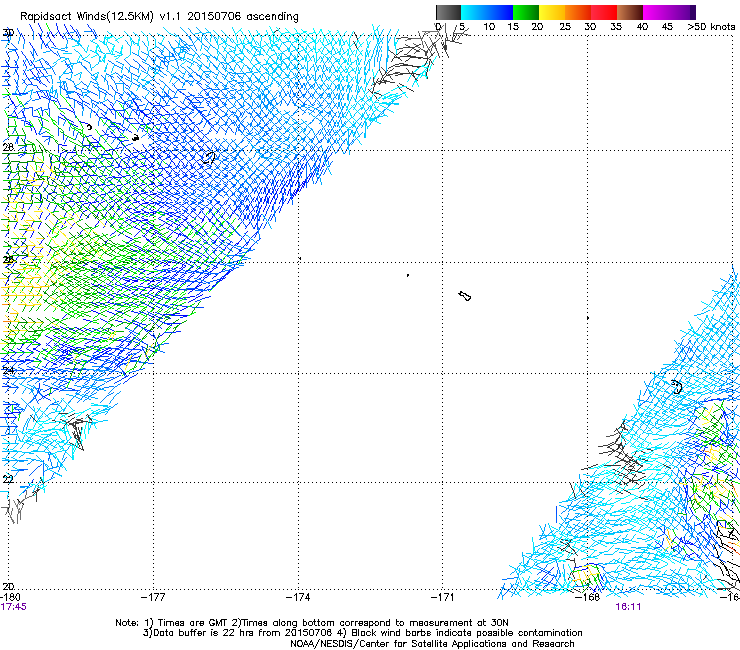Click the legend label '30' under the color bar
Viewport: 740px width, 650px height.
[590, 27]
